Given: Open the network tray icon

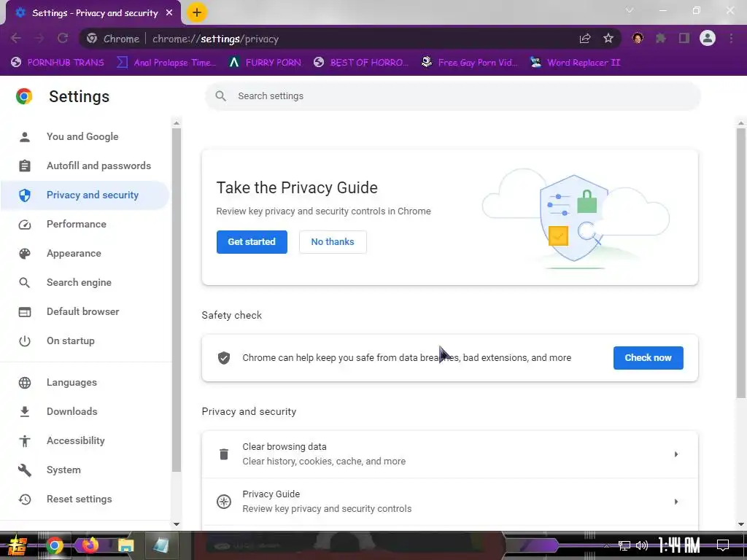Looking at the screenshot, I should click(x=624, y=545).
